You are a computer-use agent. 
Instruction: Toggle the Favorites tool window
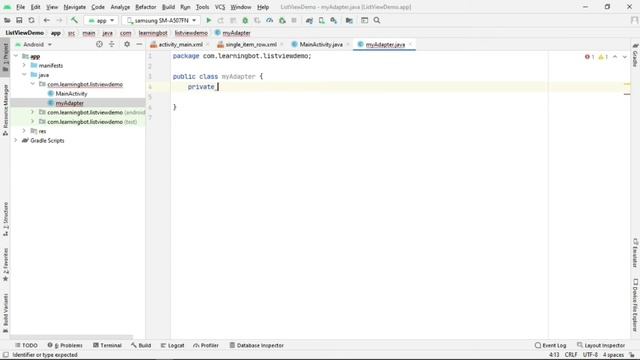pyautogui.click(x=5, y=264)
